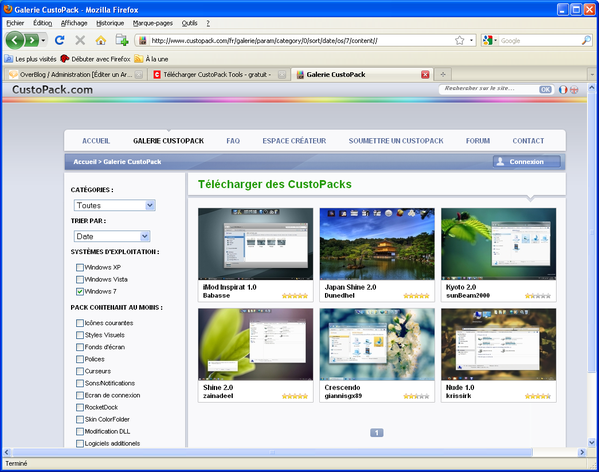Check the Ecran de connexion checkbox
Image resolution: width=599 pixels, height=472 pixels.
point(80,395)
